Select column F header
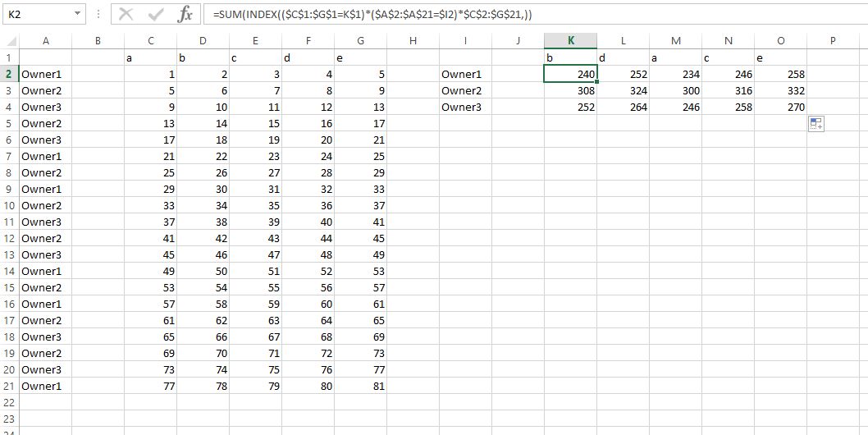Viewport: 868px width, 435px height. [x=308, y=40]
